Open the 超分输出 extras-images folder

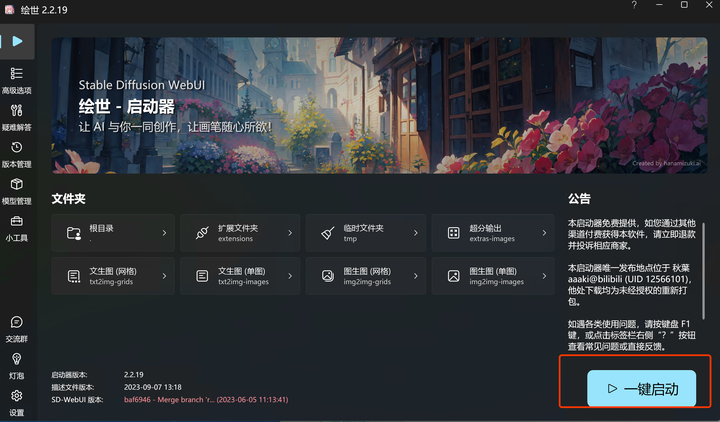(493, 233)
